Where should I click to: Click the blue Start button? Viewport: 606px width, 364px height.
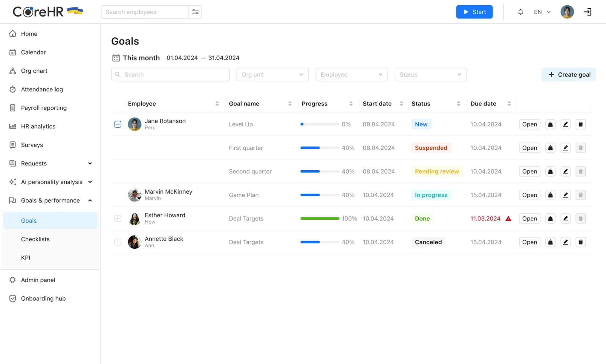click(474, 12)
